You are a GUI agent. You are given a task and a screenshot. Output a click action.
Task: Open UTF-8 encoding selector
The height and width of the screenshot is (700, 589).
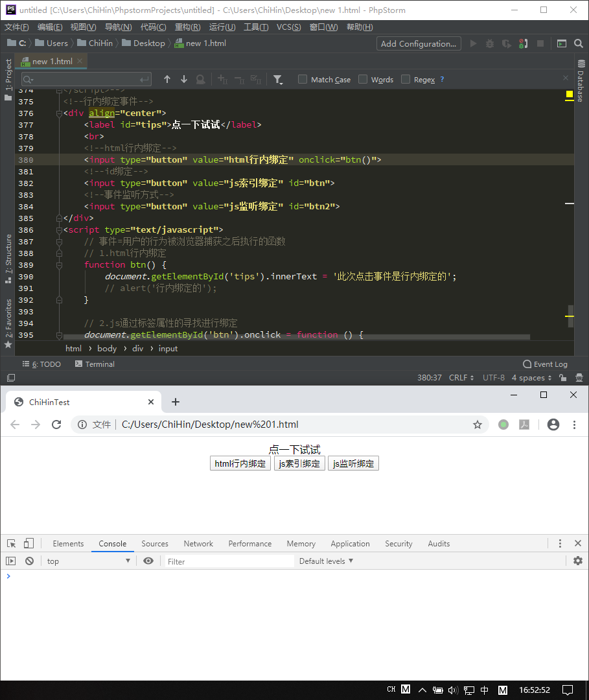[x=494, y=378]
